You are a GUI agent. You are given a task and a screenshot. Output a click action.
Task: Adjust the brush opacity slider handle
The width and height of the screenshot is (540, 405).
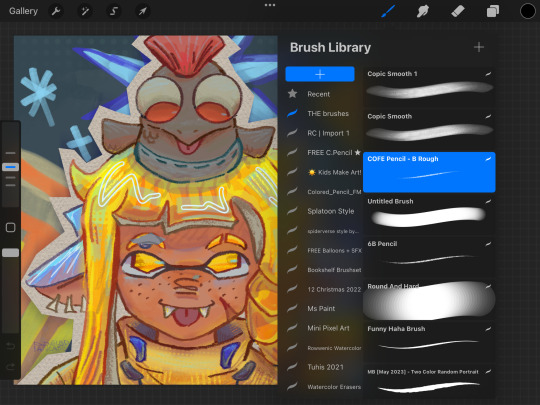(x=10, y=253)
